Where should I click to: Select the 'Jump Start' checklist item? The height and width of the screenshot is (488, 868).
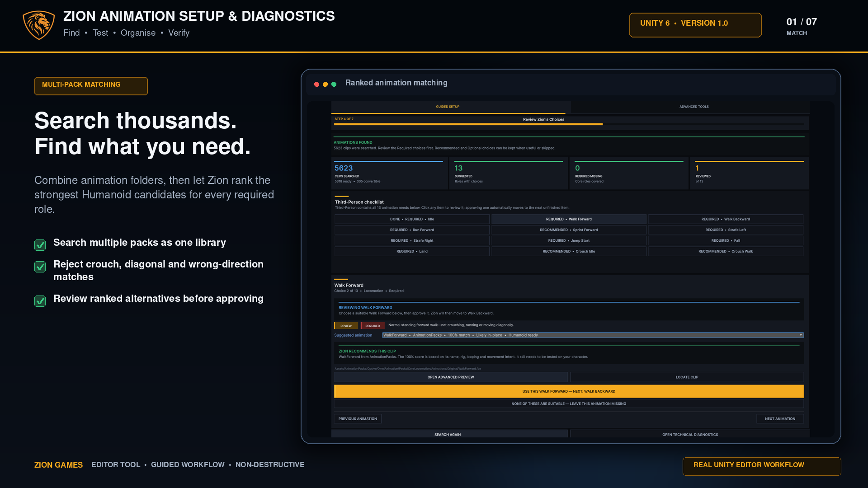pos(569,241)
